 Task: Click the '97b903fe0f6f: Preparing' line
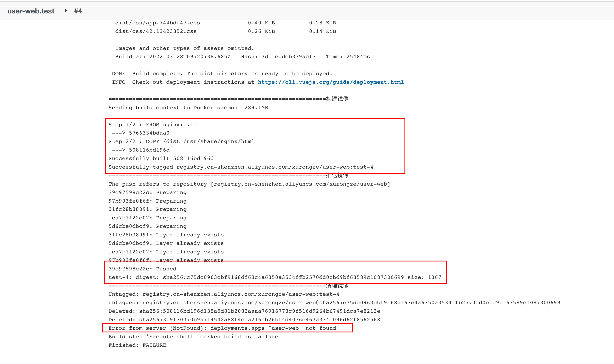[147, 201]
